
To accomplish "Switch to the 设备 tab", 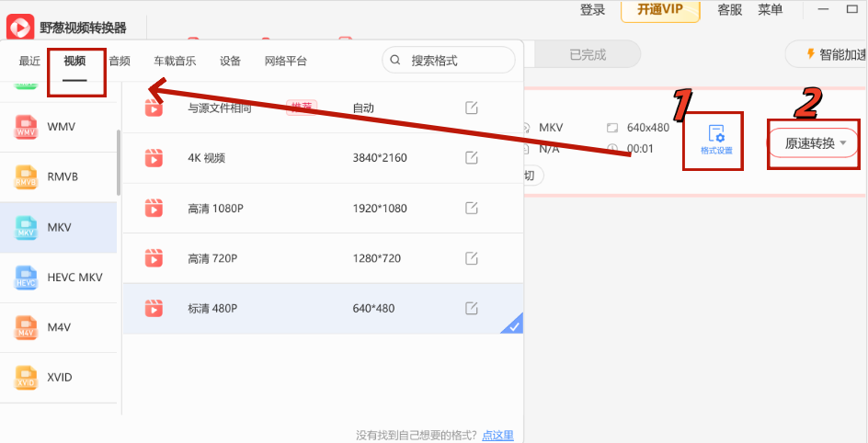I will point(230,61).
